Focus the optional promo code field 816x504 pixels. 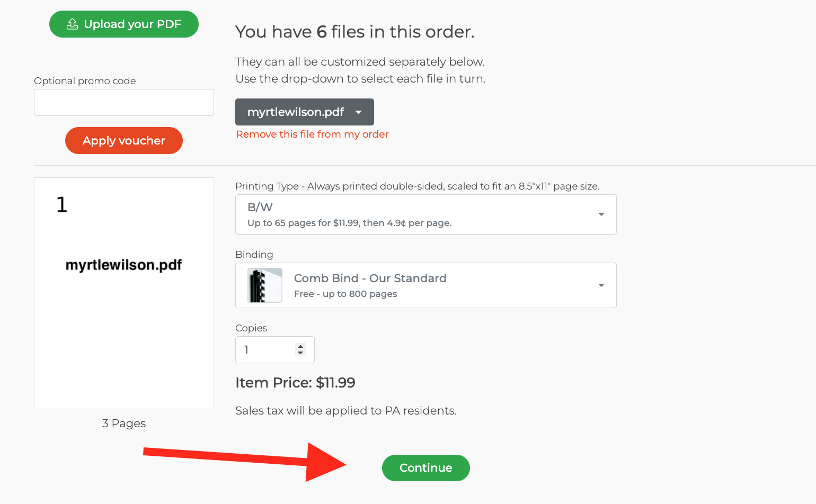click(124, 102)
